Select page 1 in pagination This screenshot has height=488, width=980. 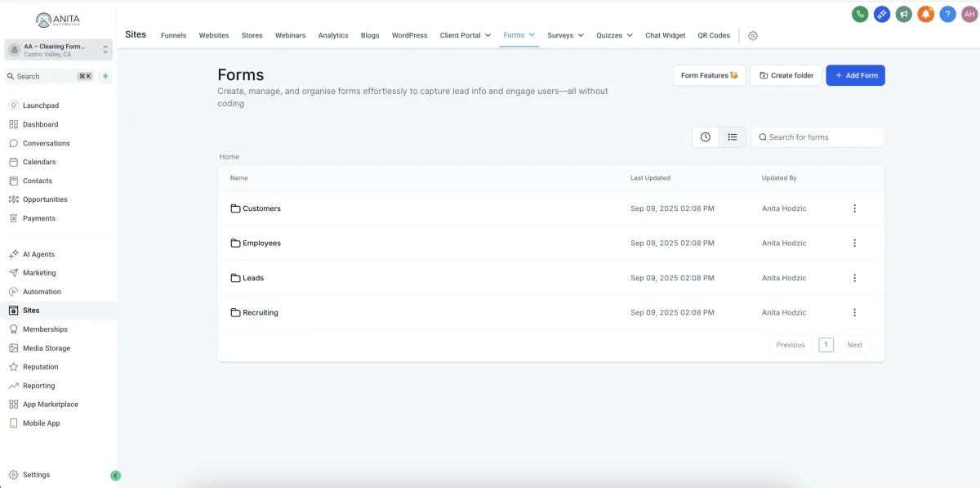(x=826, y=345)
